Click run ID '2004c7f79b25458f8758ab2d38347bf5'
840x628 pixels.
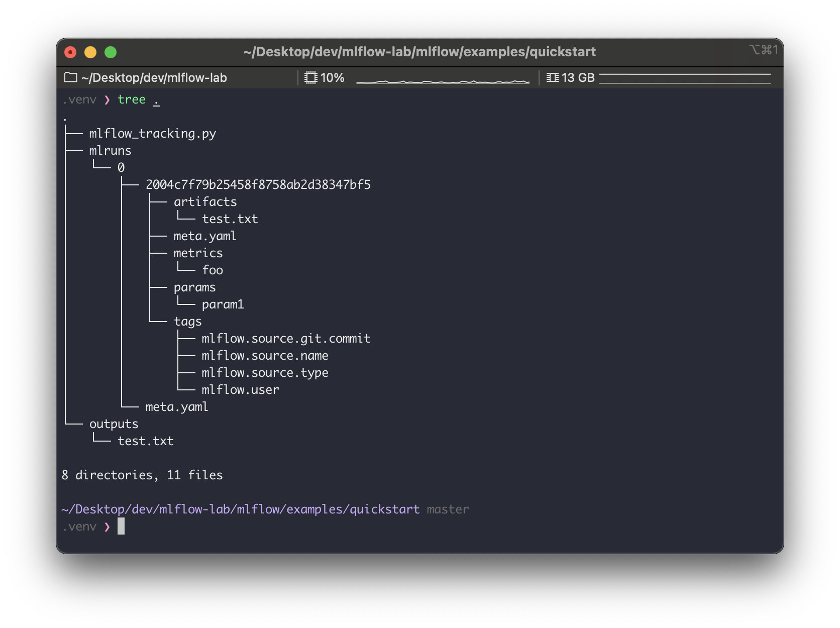pyautogui.click(x=258, y=185)
